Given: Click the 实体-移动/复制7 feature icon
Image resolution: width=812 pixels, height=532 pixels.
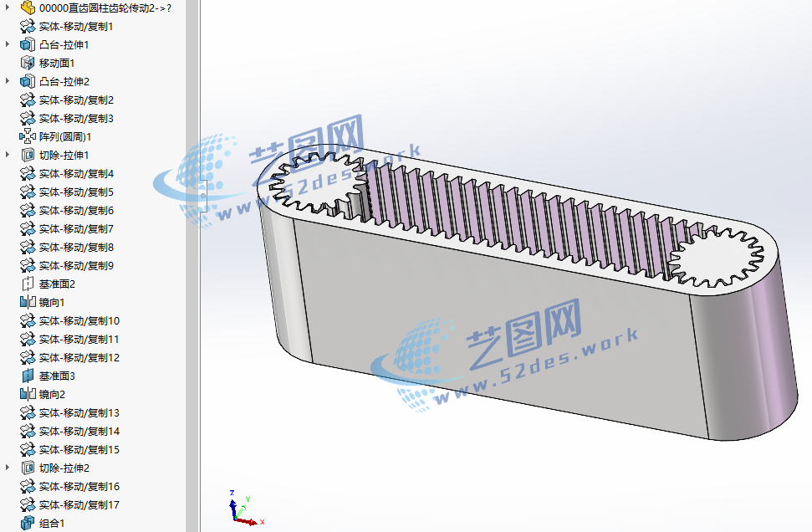Looking at the screenshot, I should [x=28, y=229].
